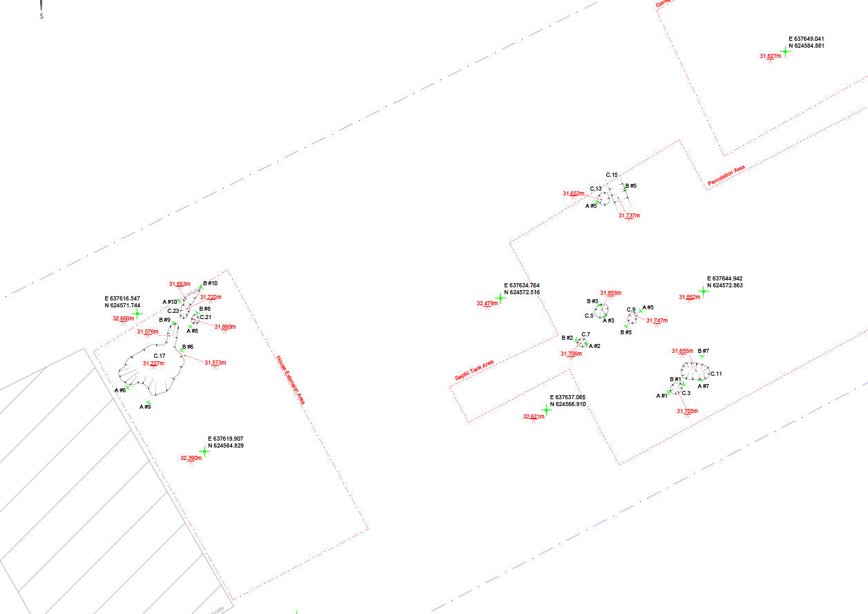Select the House Extension Area label
The width and height of the screenshot is (868, 614).
tap(289, 381)
